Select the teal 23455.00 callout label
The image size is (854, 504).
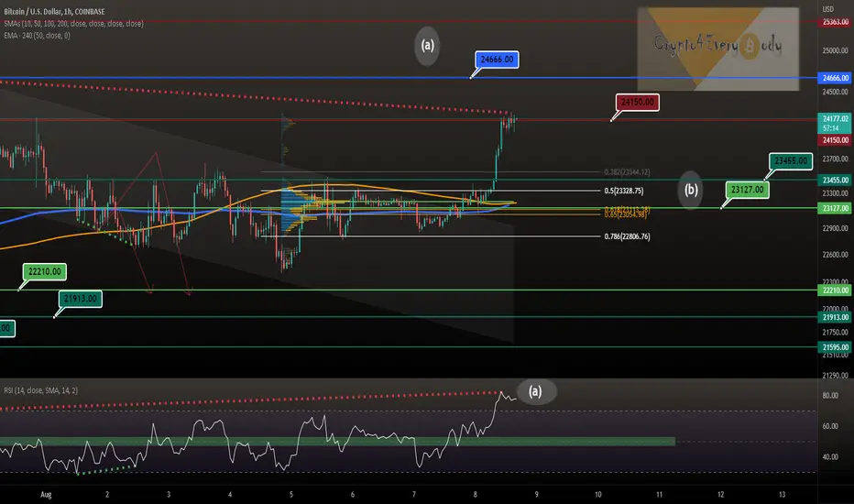click(791, 160)
